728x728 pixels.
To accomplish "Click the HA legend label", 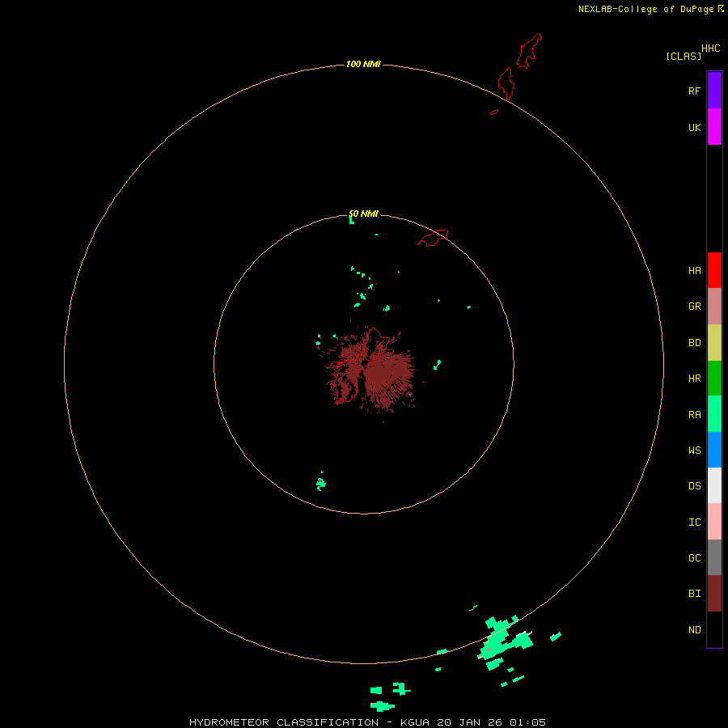I will pyautogui.click(x=694, y=270).
